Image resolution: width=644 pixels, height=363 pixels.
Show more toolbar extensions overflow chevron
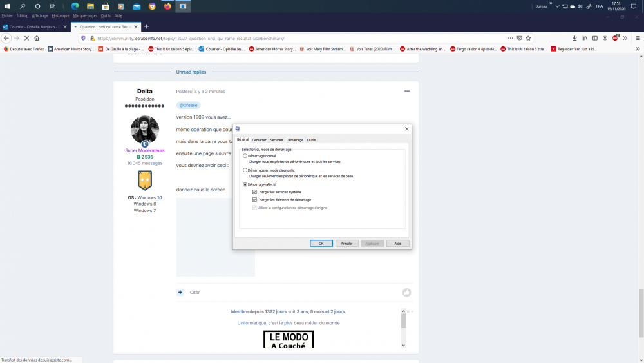point(625,38)
